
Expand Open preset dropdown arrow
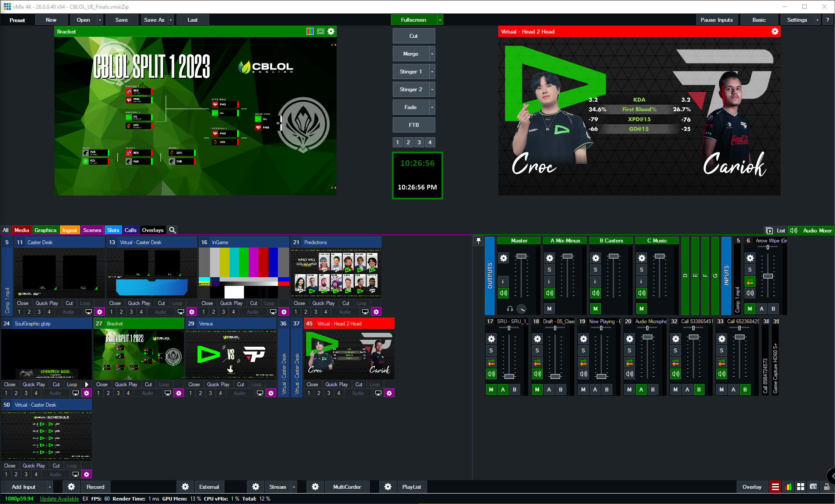[x=100, y=20]
